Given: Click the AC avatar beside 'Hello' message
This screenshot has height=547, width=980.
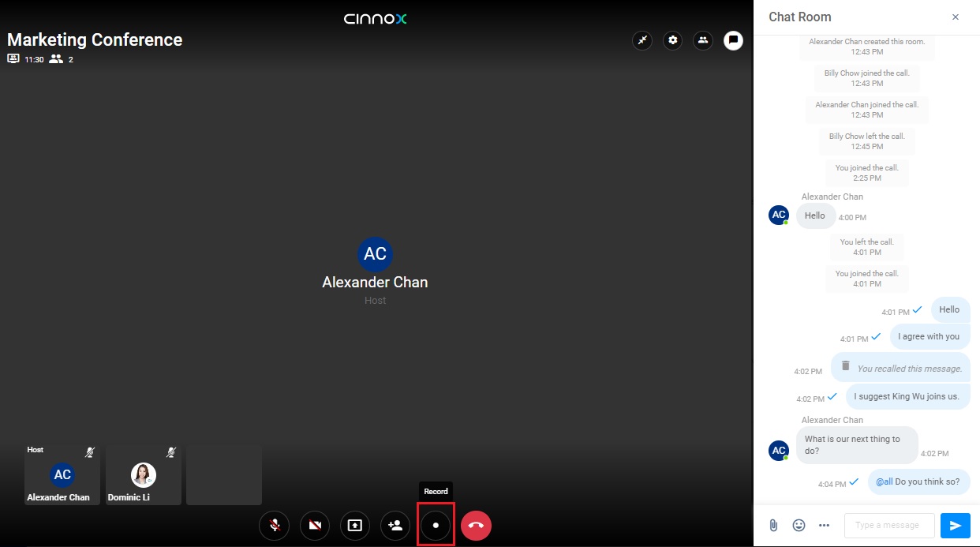Looking at the screenshot, I should click(x=779, y=215).
